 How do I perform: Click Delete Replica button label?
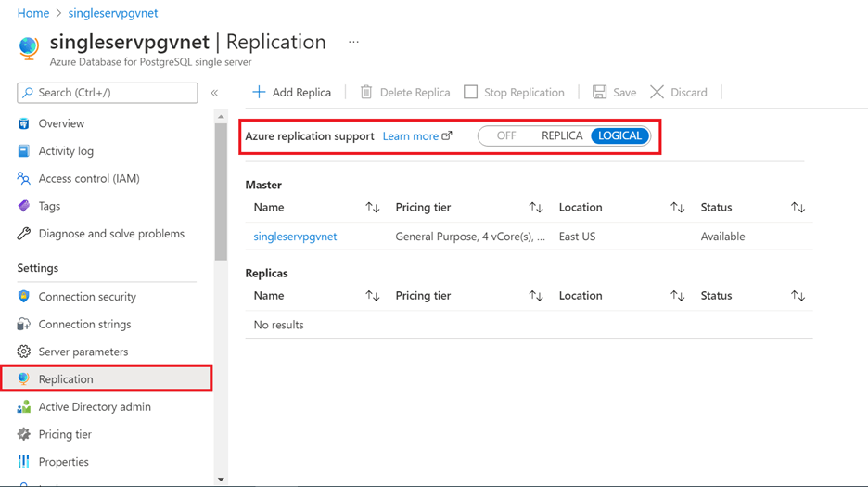(x=415, y=93)
